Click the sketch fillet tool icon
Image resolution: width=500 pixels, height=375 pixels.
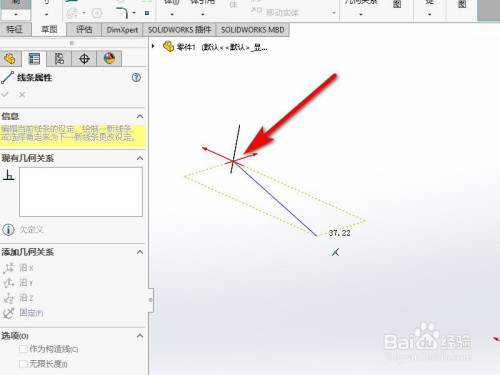pyautogui.click(x=122, y=13)
